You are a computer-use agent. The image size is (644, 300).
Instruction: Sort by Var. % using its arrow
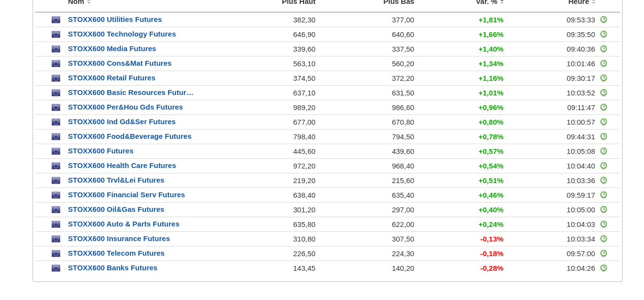(x=502, y=2)
